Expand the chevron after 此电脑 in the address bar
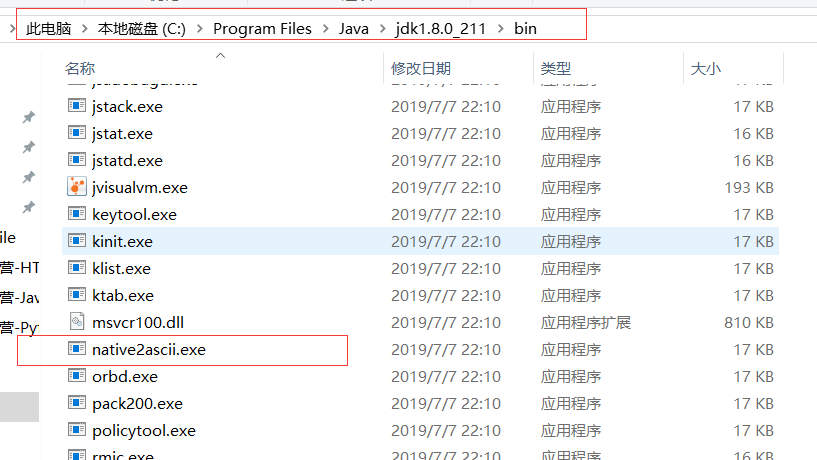The width and height of the screenshot is (817, 460). click(84, 29)
